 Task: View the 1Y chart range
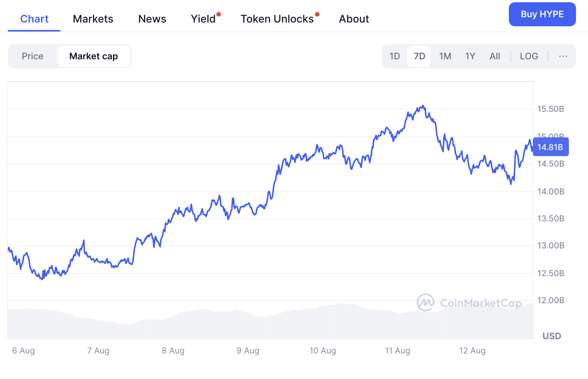click(x=470, y=56)
